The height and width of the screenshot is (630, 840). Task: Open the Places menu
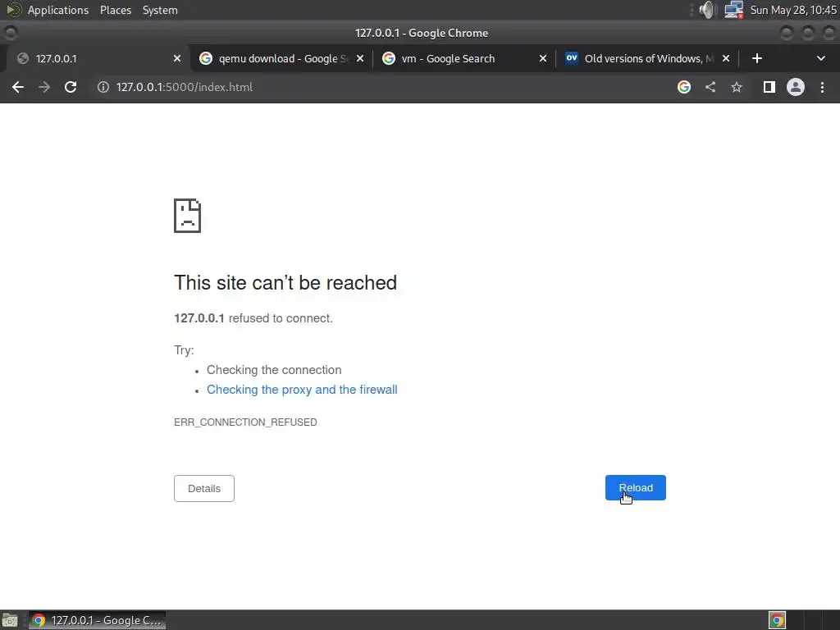(x=116, y=10)
